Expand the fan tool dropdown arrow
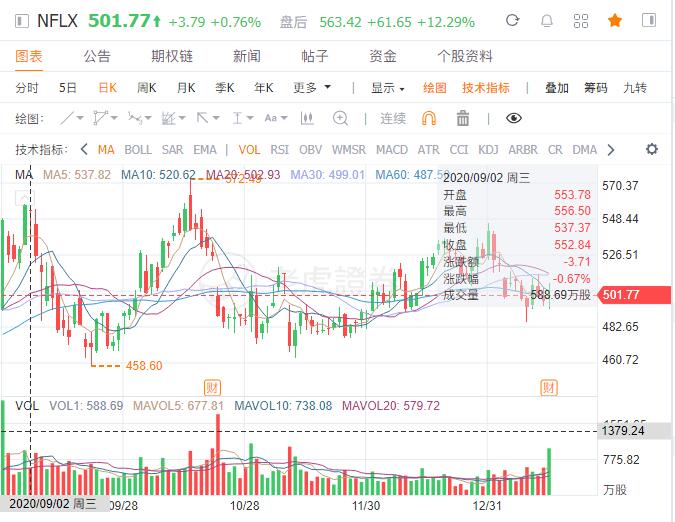Viewport: 675px width, 522px height. (x=182, y=118)
